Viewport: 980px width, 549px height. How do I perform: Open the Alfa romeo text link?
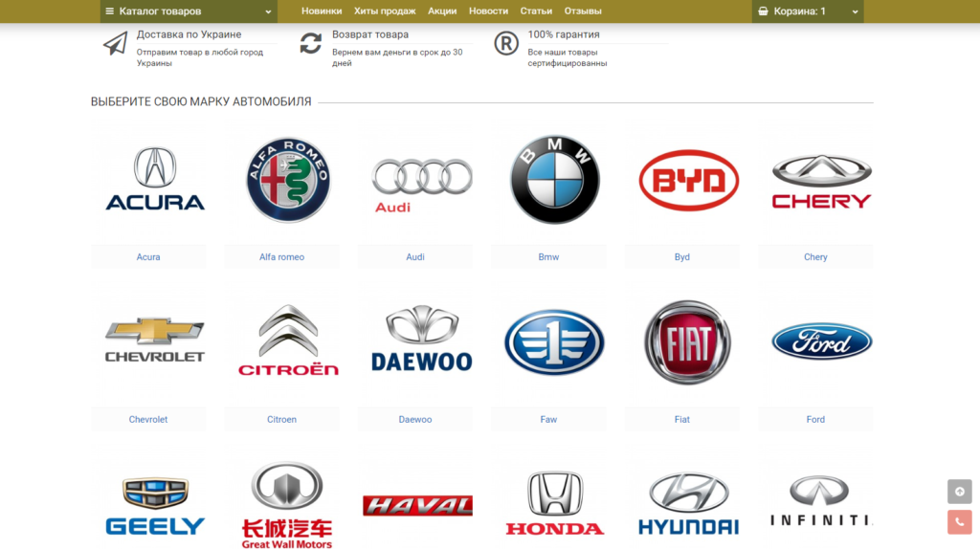click(282, 256)
